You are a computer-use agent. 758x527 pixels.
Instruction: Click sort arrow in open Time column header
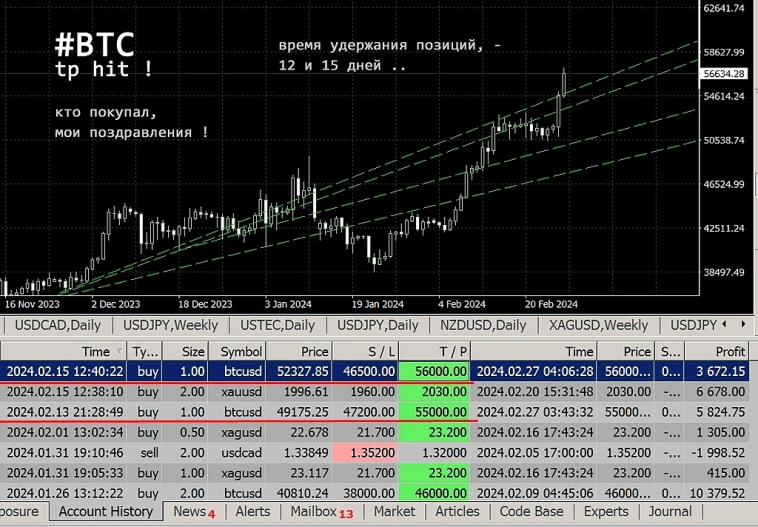tap(121, 352)
